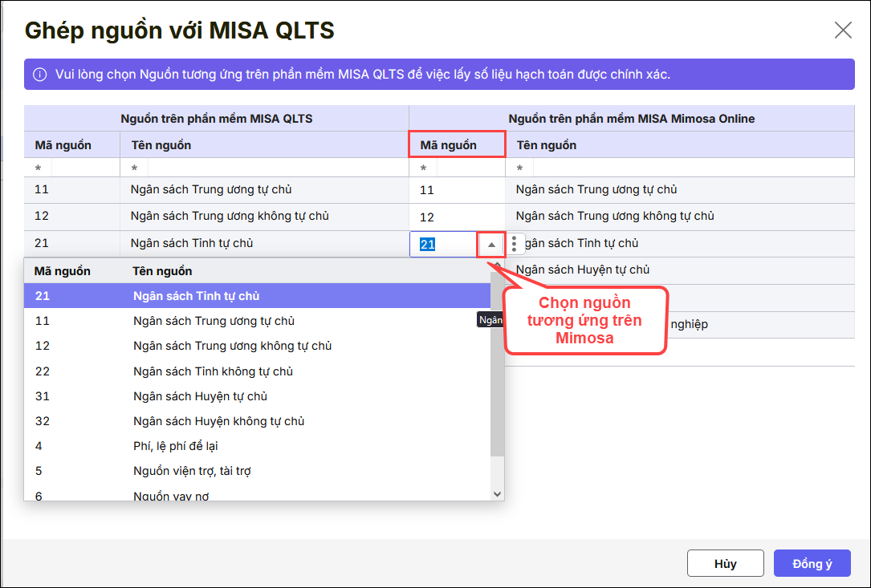
Task: Choose "Ngân sách Huyện tự chủ" in the dropdown
Action: tap(200, 396)
